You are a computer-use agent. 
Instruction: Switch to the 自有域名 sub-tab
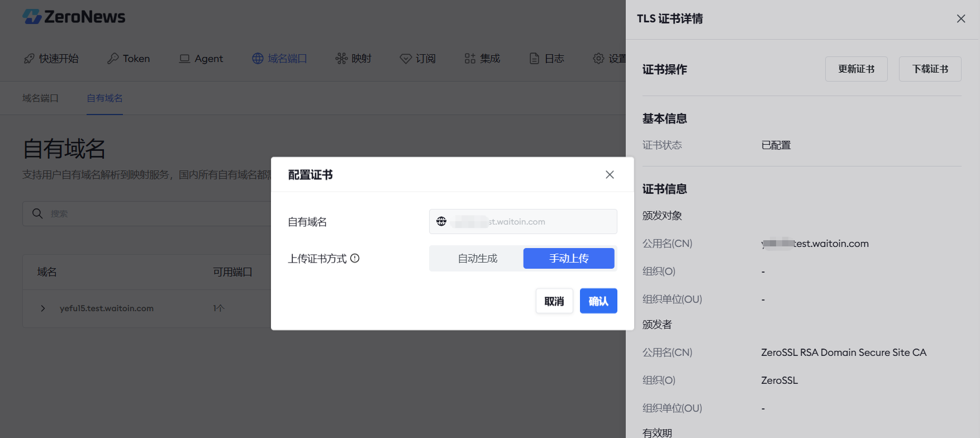tap(104, 98)
